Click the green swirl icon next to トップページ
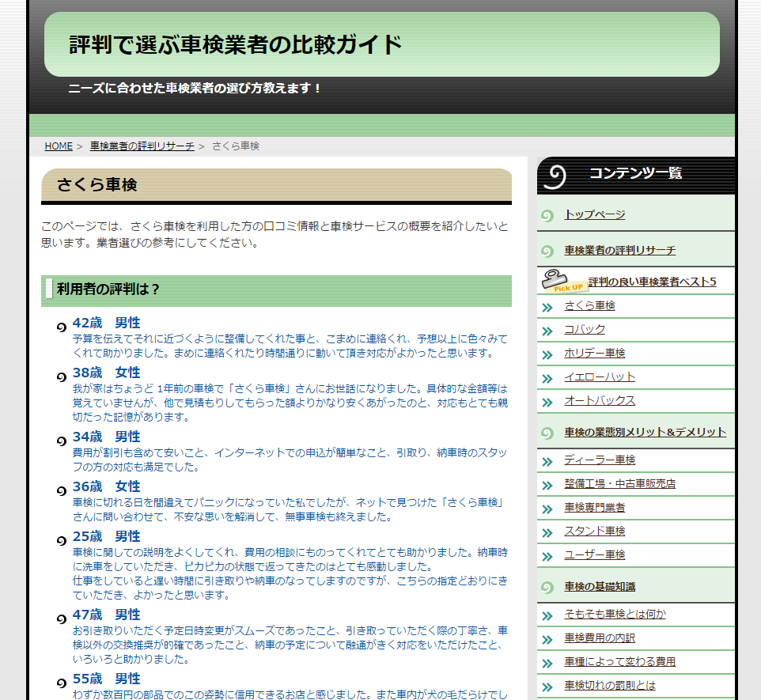761x700 pixels. [x=547, y=216]
